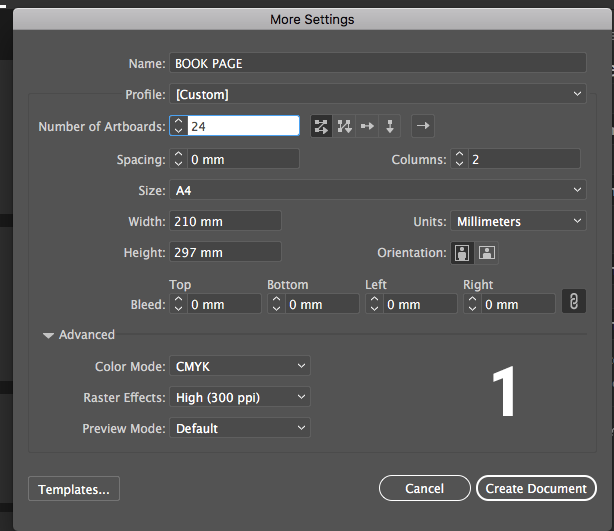
Task: Select Grid by Row artboard arrangement
Action: click(x=321, y=126)
